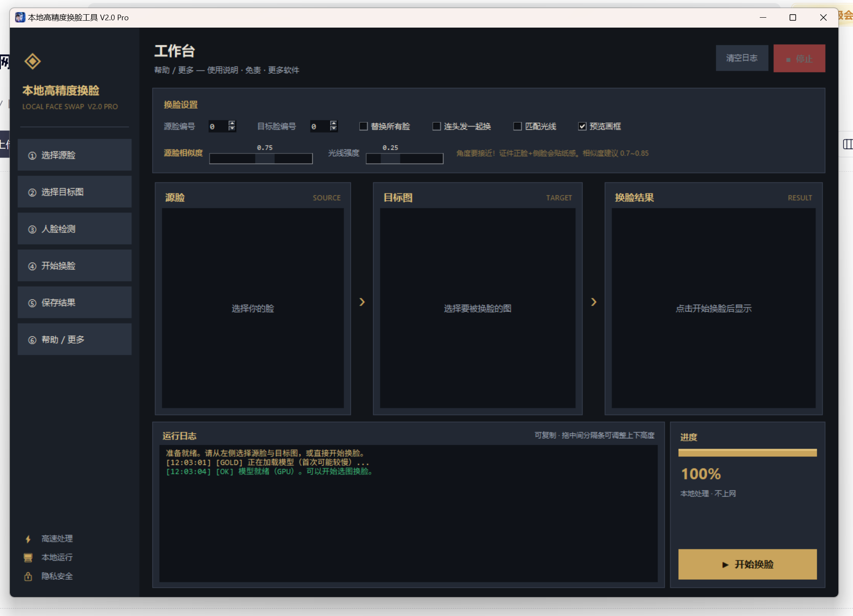Click the 0.75 similarity value
The height and width of the screenshot is (616, 853).
pos(265,148)
